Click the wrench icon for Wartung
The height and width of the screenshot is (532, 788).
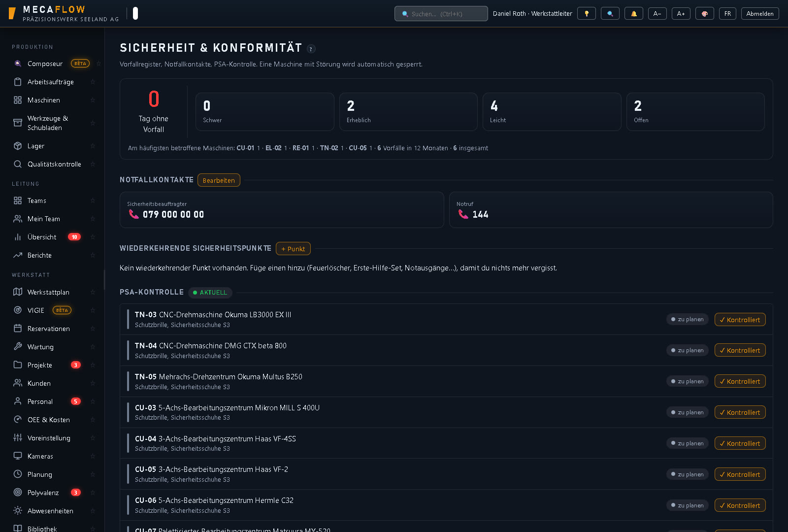[18, 347]
